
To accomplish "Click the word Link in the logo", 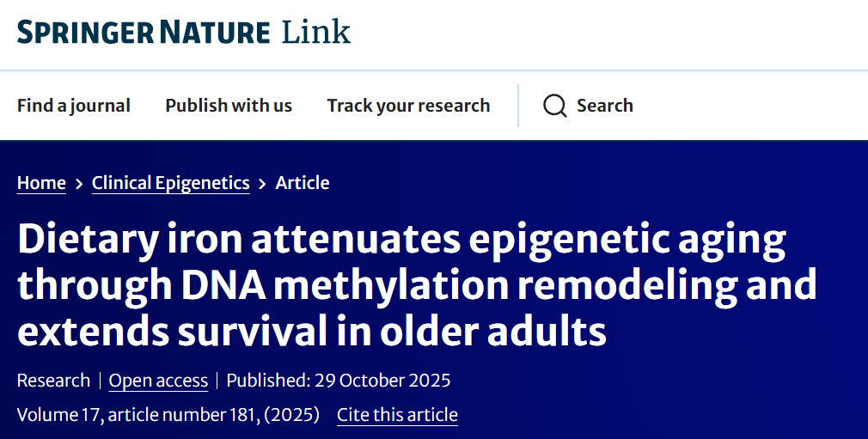I will click(x=316, y=33).
